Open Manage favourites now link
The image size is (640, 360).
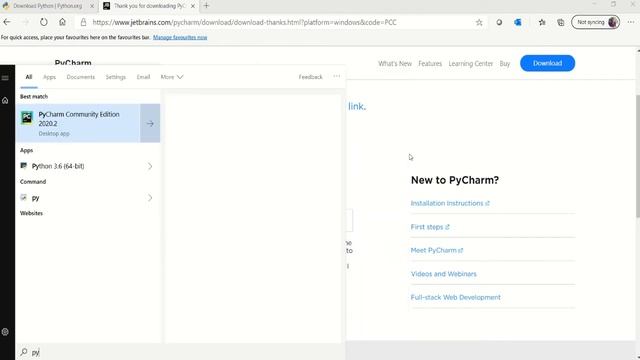pos(180,37)
